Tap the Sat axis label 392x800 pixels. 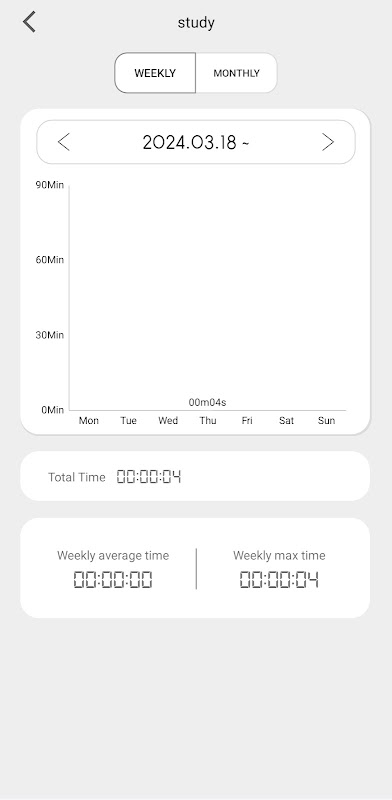pyautogui.click(x=286, y=420)
